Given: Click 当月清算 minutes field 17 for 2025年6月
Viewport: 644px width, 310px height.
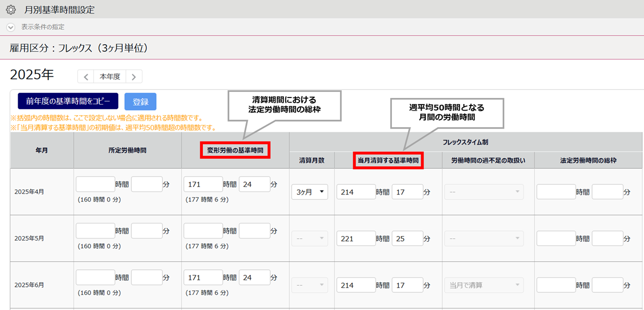Looking at the screenshot, I should [x=408, y=285].
